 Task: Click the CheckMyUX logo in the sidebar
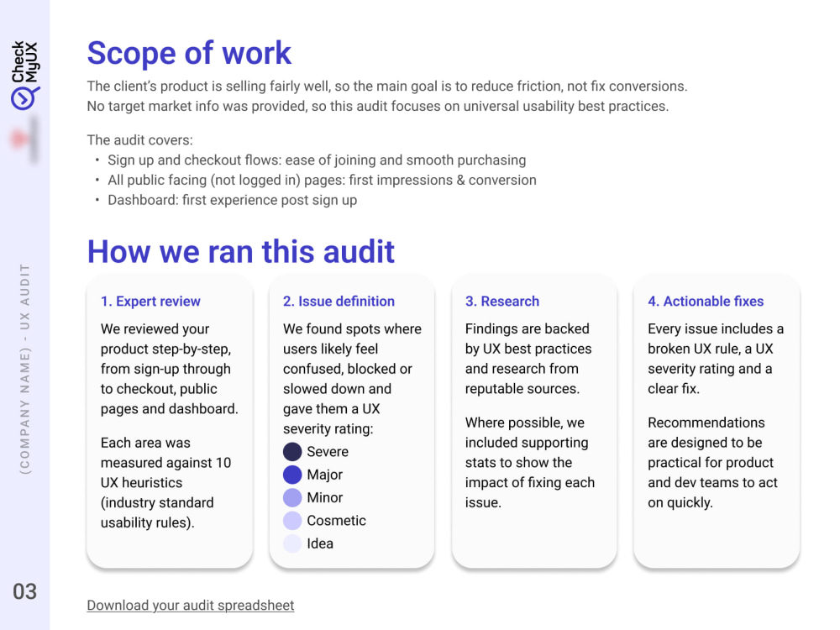(x=24, y=76)
